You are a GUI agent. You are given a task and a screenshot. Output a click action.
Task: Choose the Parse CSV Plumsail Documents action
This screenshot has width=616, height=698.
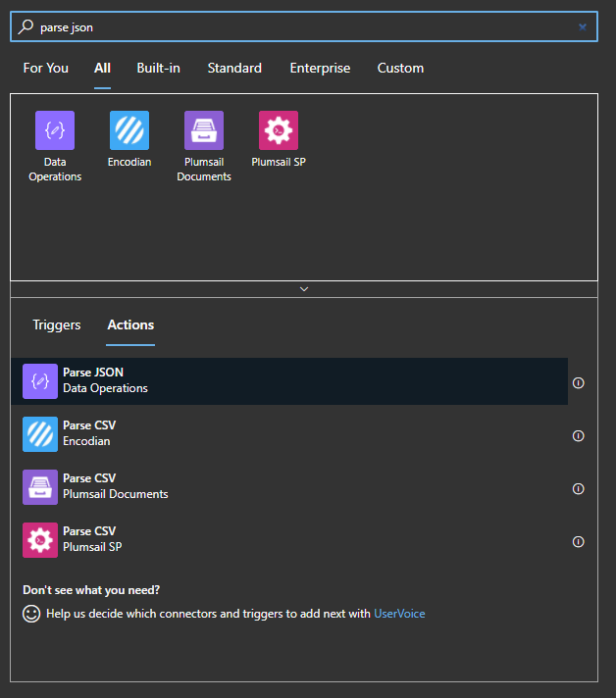(x=289, y=487)
